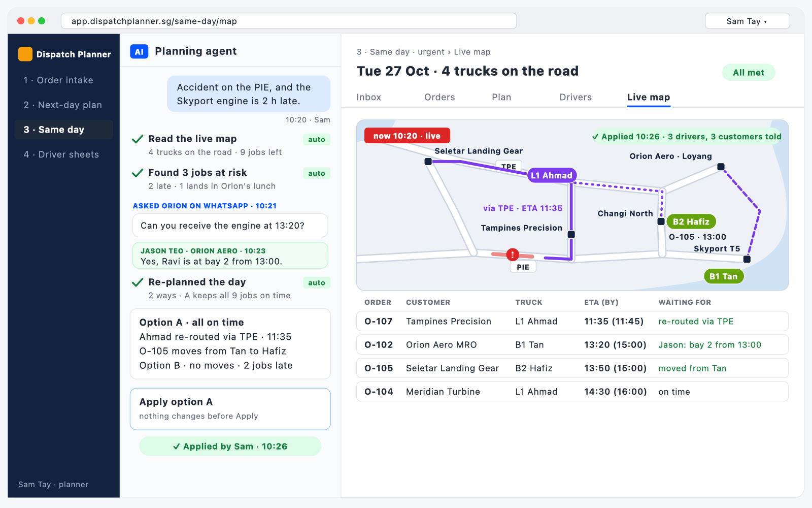
Task: Go to 1 · Order intake in sidebar
Action: tap(63, 80)
